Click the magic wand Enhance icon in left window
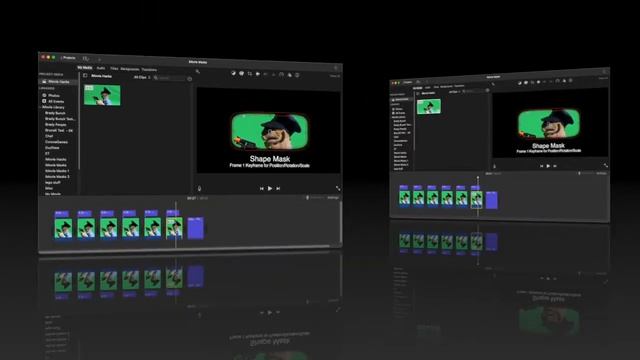This screenshot has width=640, height=360. pyautogui.click(x=198, y=72)
